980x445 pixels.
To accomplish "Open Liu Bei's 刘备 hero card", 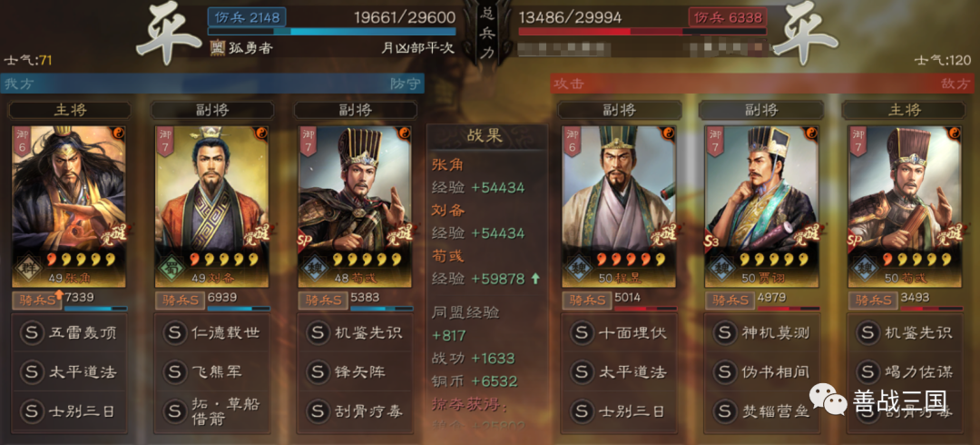I will [211, 206].
